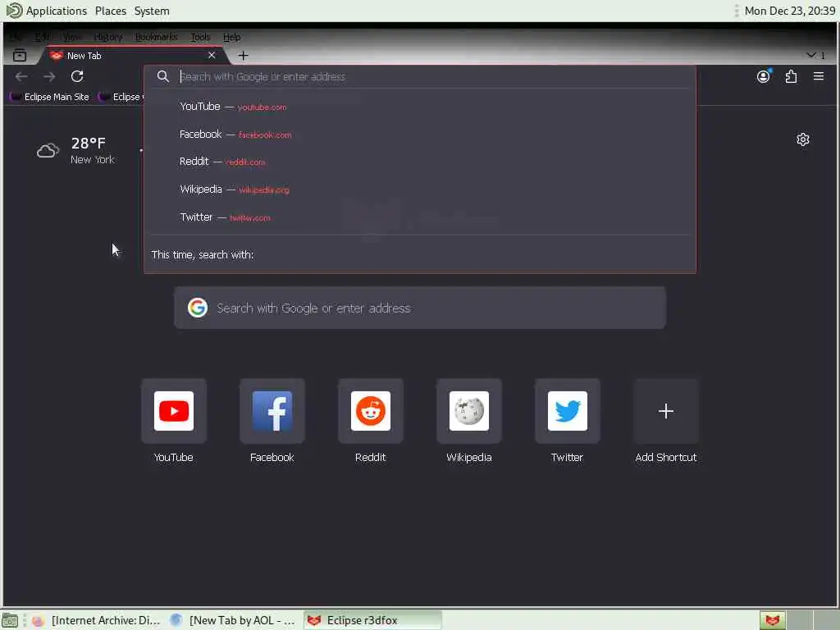Open the History menu

[108, 37]
